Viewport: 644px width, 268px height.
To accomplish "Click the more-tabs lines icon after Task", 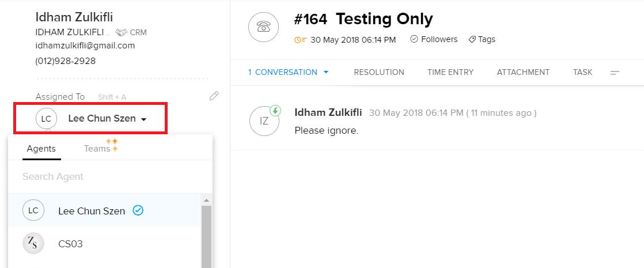I will (615, 73).
